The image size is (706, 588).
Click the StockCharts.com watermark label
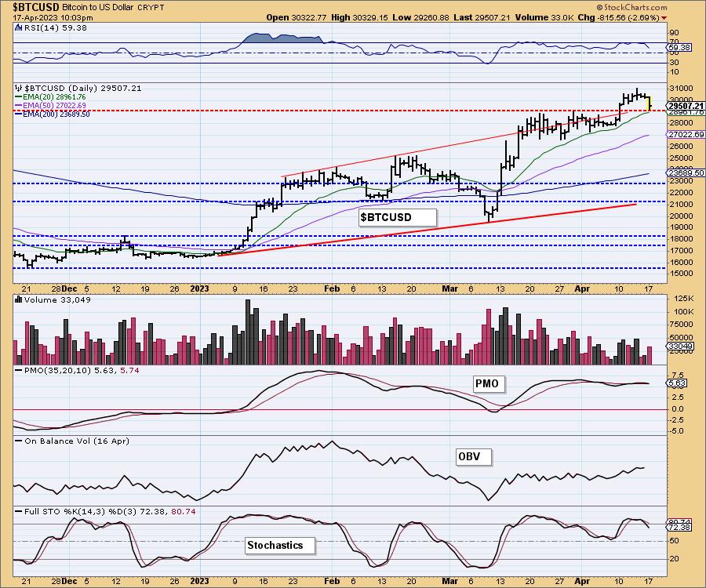[x=631, y=7]
